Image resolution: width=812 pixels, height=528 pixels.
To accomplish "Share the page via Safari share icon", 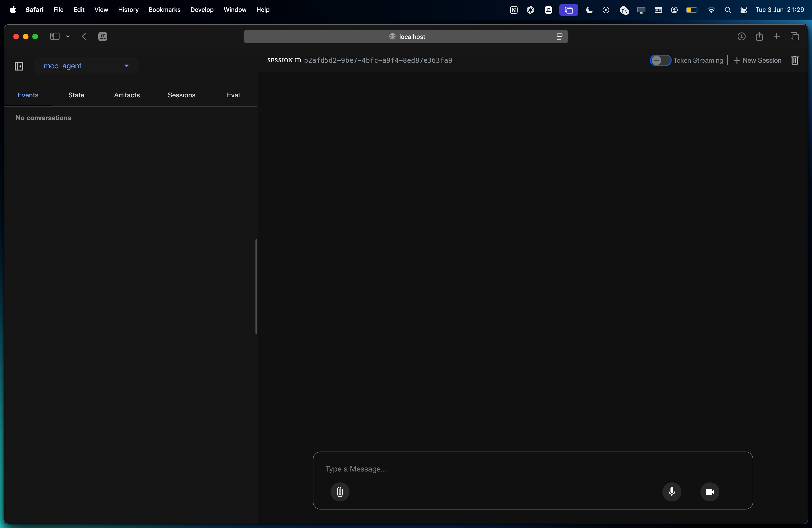I will 760,37.
